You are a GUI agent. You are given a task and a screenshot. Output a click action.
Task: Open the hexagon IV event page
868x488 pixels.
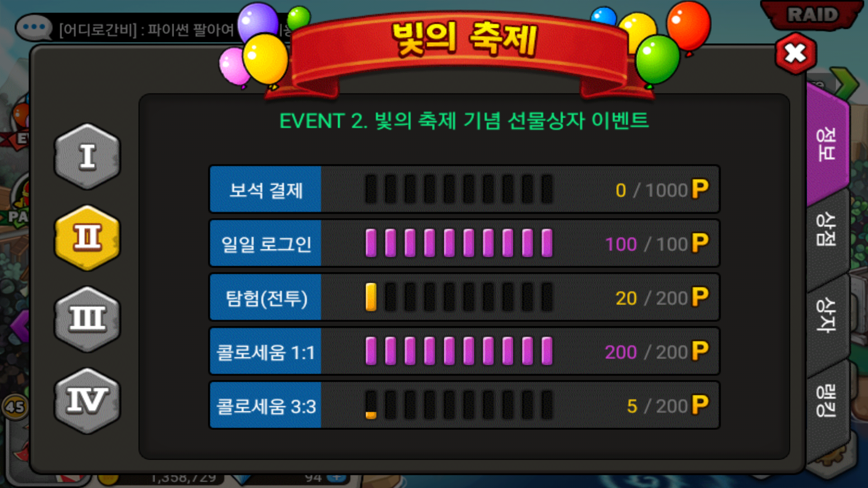(87, 400)
